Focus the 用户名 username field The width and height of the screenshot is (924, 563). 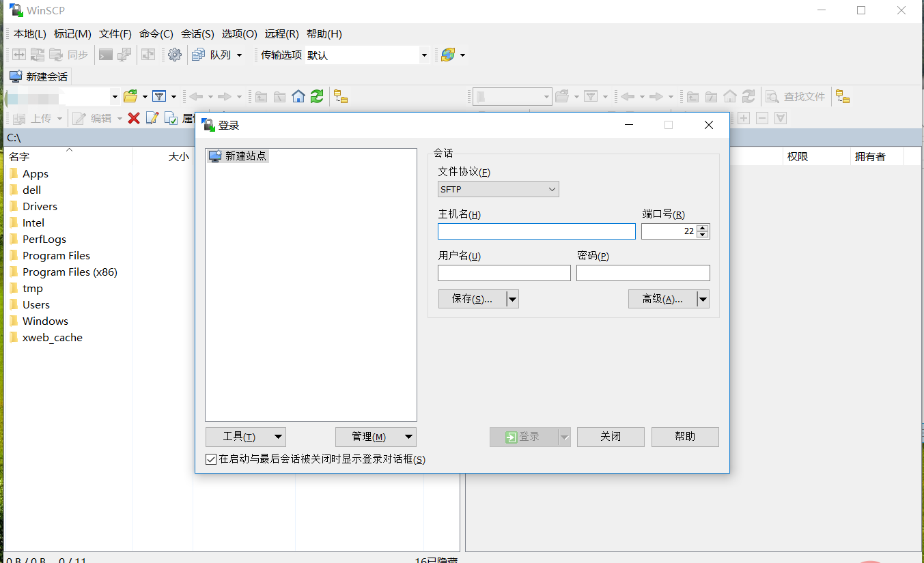click(504, 273)
